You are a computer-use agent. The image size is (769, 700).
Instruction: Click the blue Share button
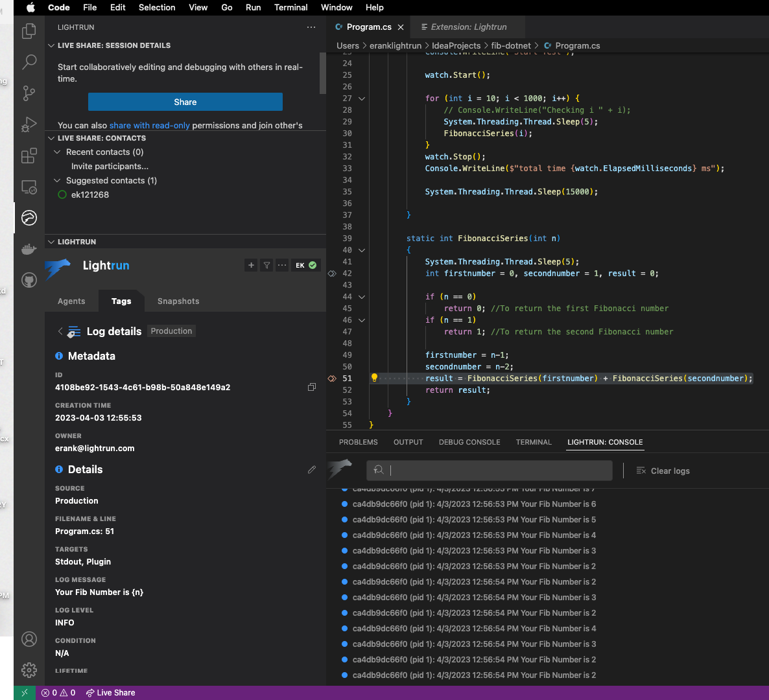click(185, 102)
